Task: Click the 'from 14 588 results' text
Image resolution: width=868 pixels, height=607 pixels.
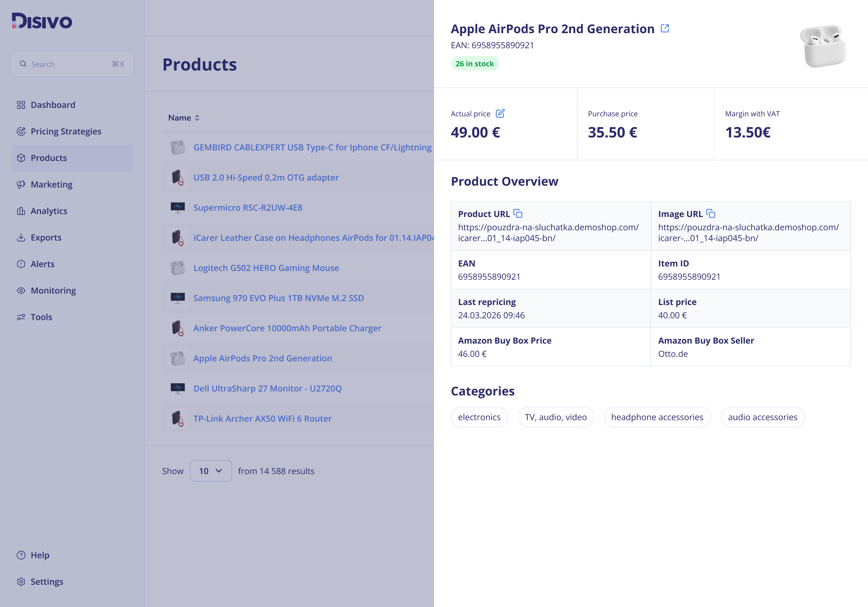Action: point(276,471)
